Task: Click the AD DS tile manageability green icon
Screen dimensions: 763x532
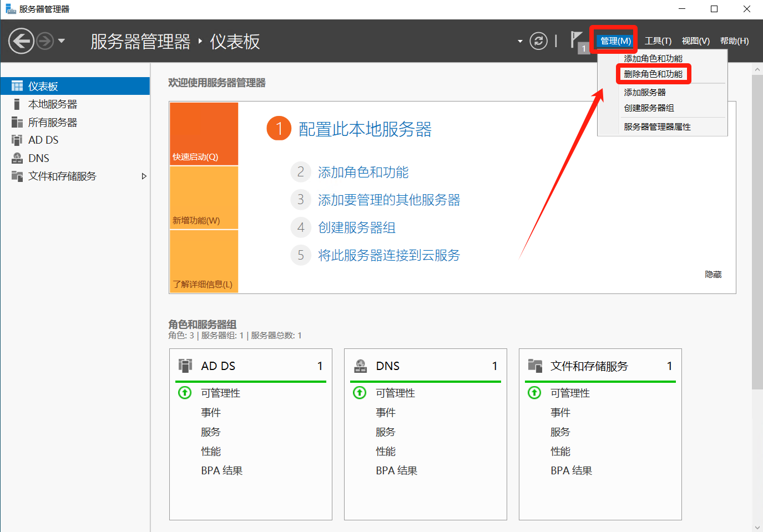Action: pyautogui.click(x=185, y=393)
